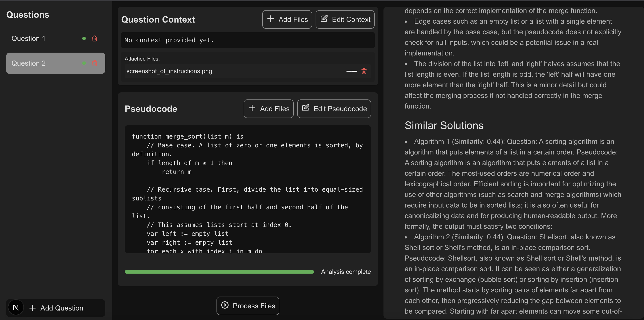The height and width of the screenshot is (320, 644).
Task: Click the dash icon beside the attached file
Action: coord(351,71)
